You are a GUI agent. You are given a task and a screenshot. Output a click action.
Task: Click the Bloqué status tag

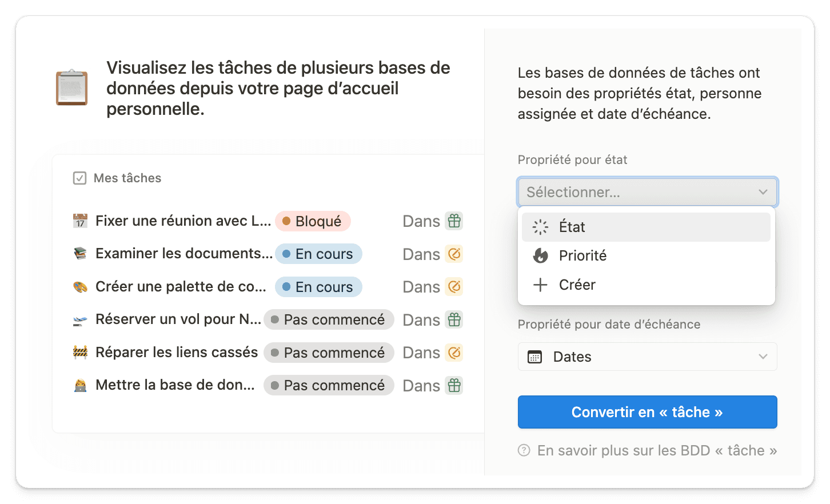pos(313,221)
